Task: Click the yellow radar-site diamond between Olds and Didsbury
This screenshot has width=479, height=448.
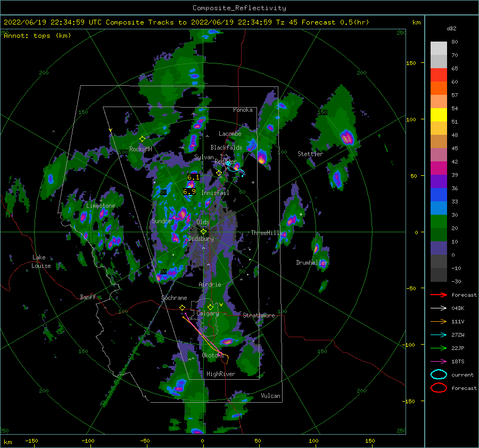Action: (203, 232)
